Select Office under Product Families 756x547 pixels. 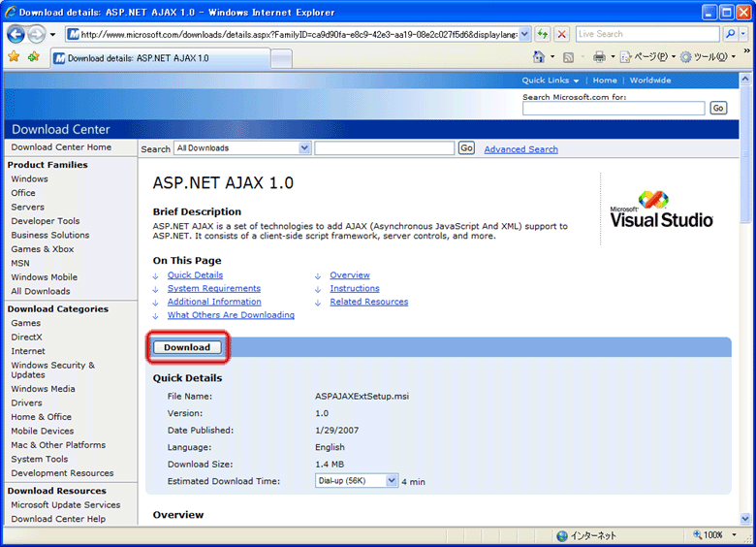23,193
